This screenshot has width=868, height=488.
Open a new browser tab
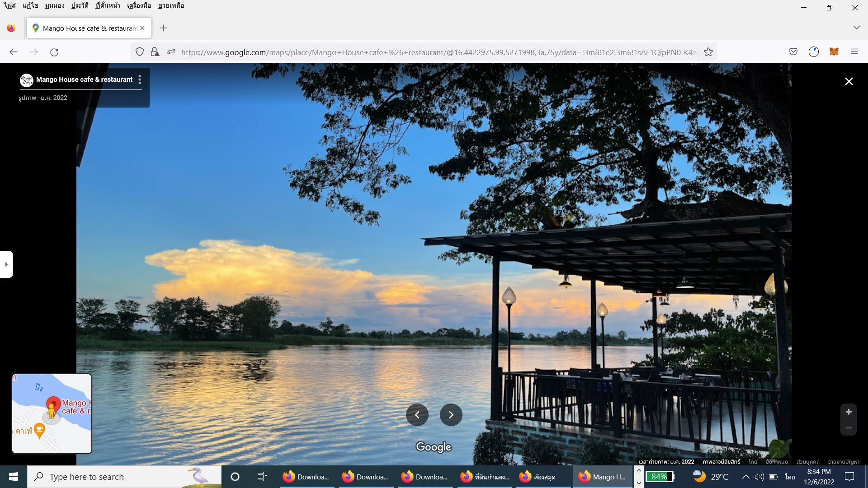point(163,28)
